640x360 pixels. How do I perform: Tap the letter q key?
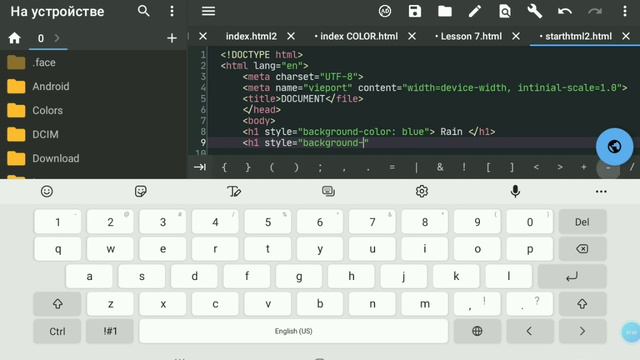58,249
